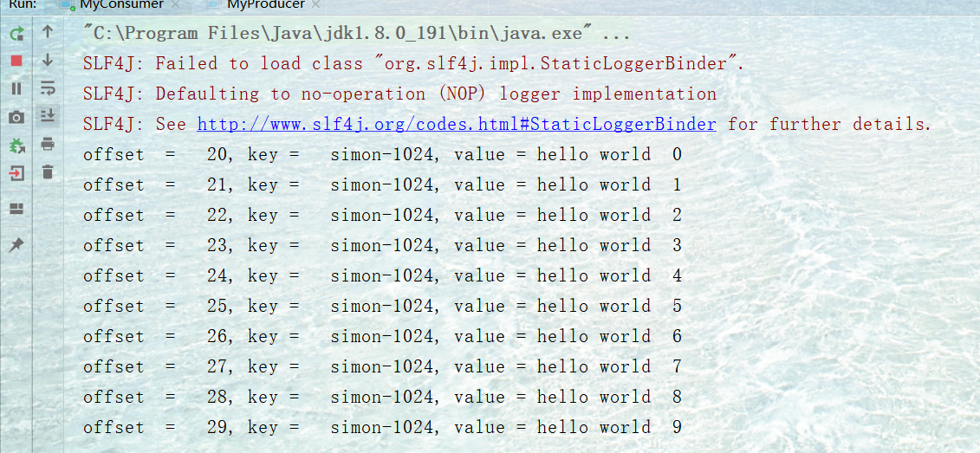Screen dimensions: 980x453
Task: Click the output line with offset 26
Action: pyautogui.click(x=382, y=337)
